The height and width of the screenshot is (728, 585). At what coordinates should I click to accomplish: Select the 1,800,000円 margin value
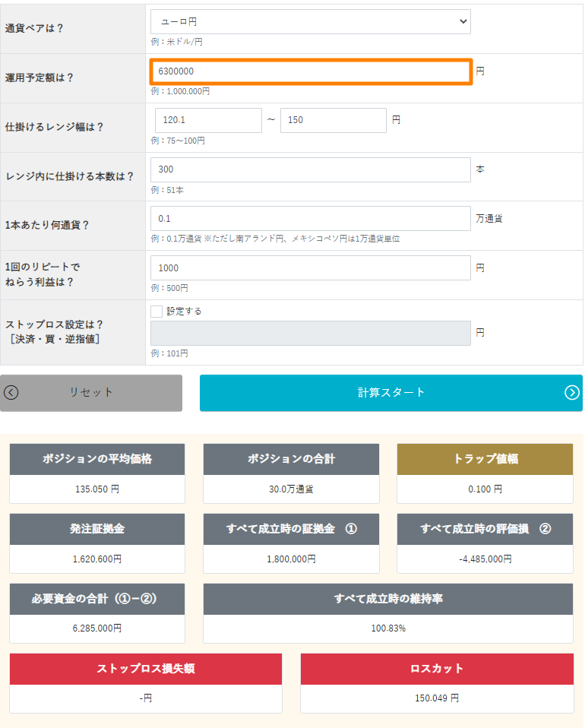(x=291, y=559)
